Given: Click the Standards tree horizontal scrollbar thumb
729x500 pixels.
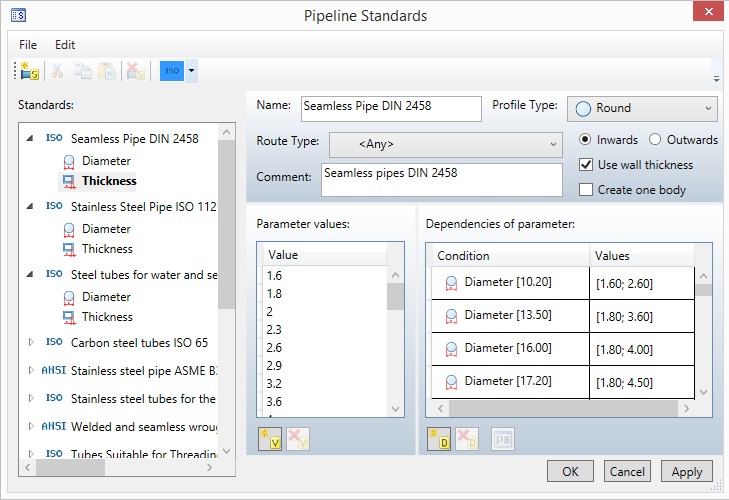Looking at the screenshot, I should [x=71, y=467].
